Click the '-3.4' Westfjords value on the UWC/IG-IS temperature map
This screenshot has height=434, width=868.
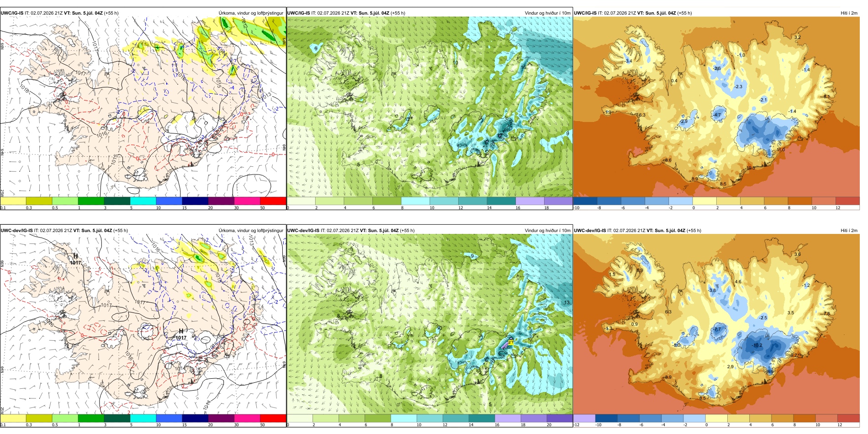point(628,61)
